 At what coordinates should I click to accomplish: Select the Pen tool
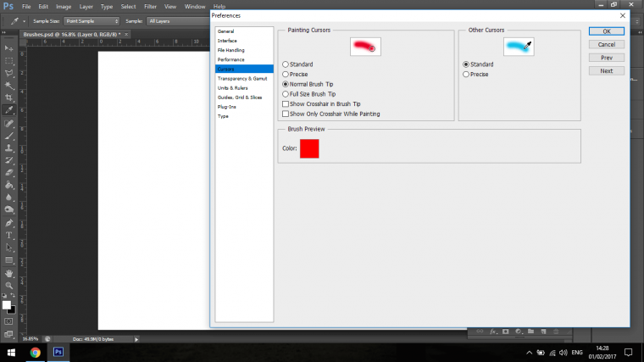click(8, 223)
